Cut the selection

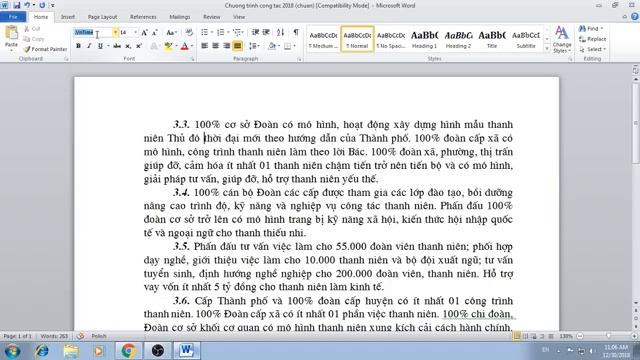(32, 29)
